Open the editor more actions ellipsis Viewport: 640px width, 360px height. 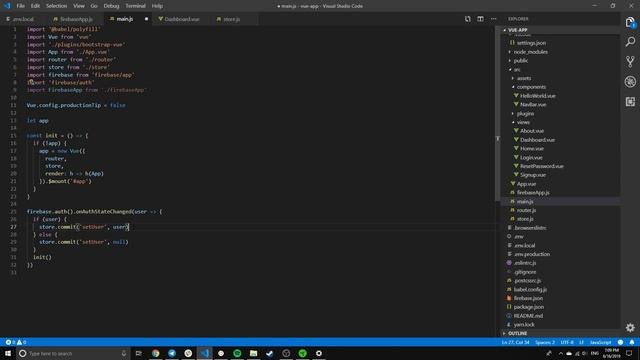pos(493,19)
